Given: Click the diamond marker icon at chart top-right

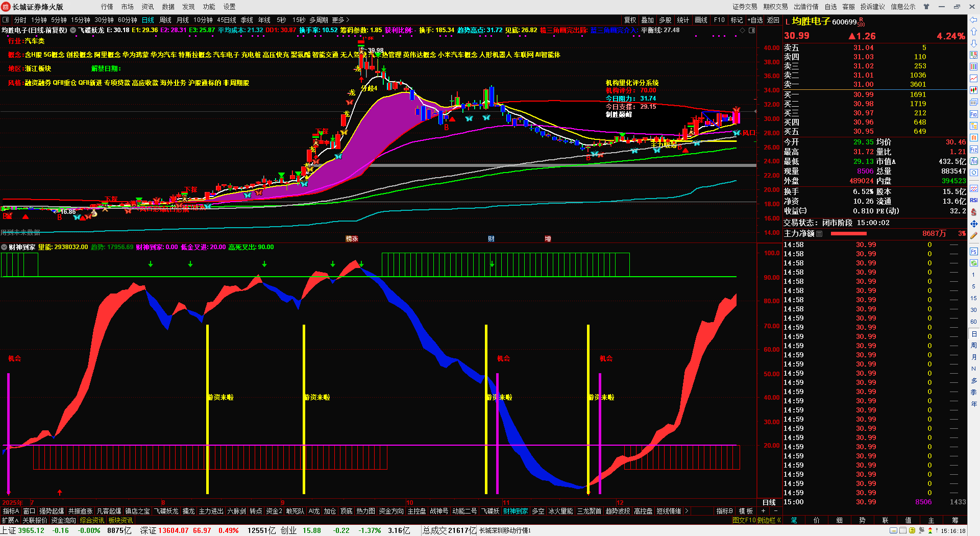Looking at the screenshot, I should pyautogui.click(x=742, y=30).
